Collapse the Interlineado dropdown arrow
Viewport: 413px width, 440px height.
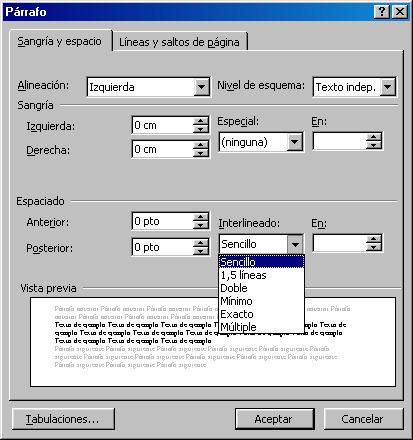[x=295, y=244]
